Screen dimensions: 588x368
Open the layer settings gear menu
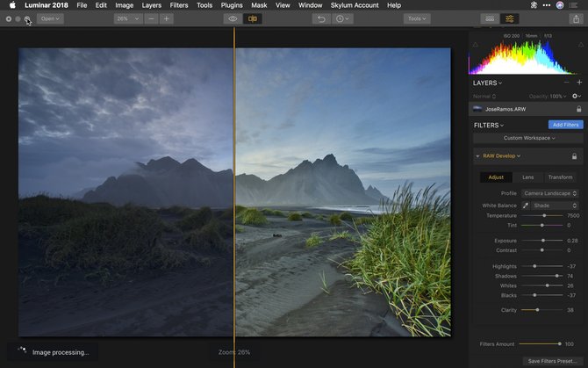[x=576, y=95]
